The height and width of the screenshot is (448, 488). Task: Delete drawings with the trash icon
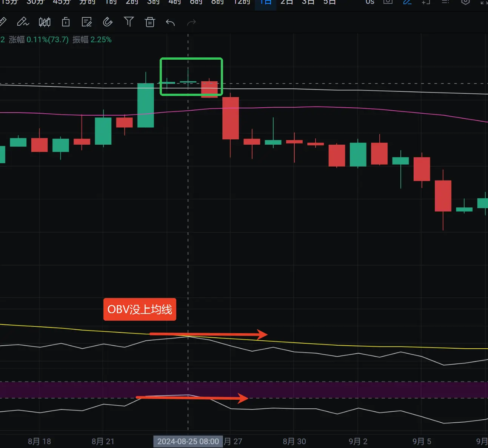150,22
